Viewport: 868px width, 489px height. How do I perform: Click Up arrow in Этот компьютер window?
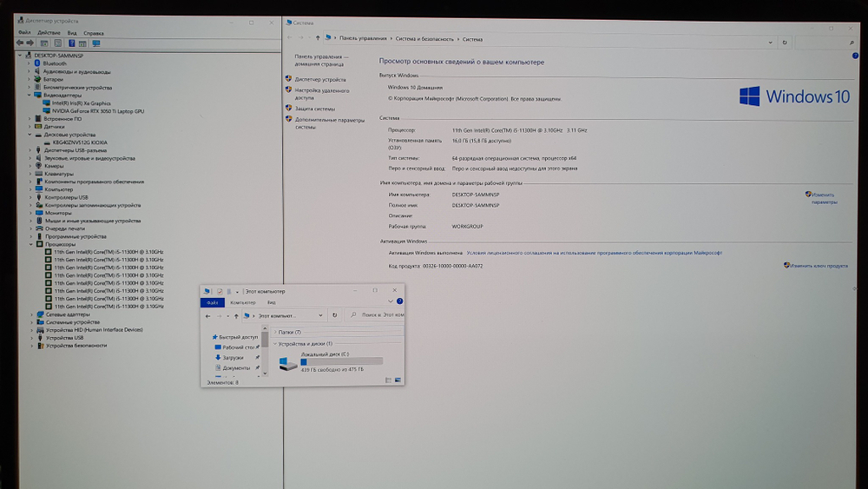pos(236,315)
